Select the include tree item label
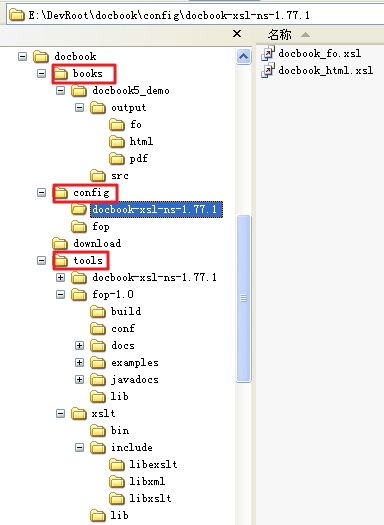The image size is (384, 525). click(x=132, y=448)
